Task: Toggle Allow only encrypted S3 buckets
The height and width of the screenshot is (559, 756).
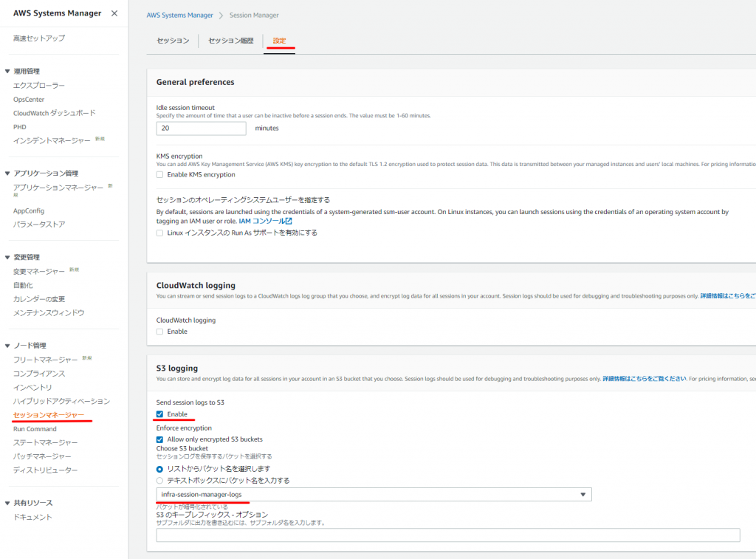Action: (159, 439)
